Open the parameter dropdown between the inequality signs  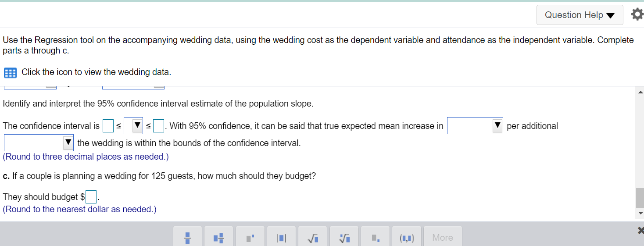133,126
